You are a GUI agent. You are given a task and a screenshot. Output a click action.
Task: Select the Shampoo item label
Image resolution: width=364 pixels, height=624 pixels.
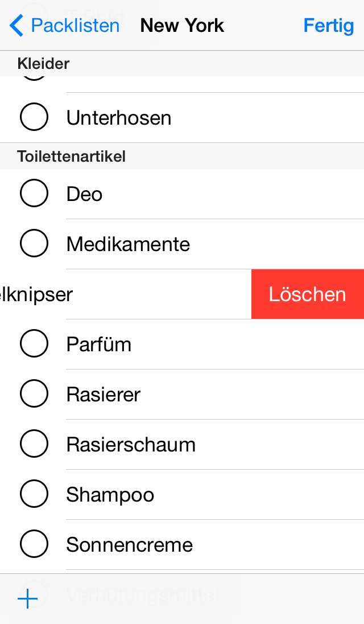pyautogui.click(x=110, y=495)
